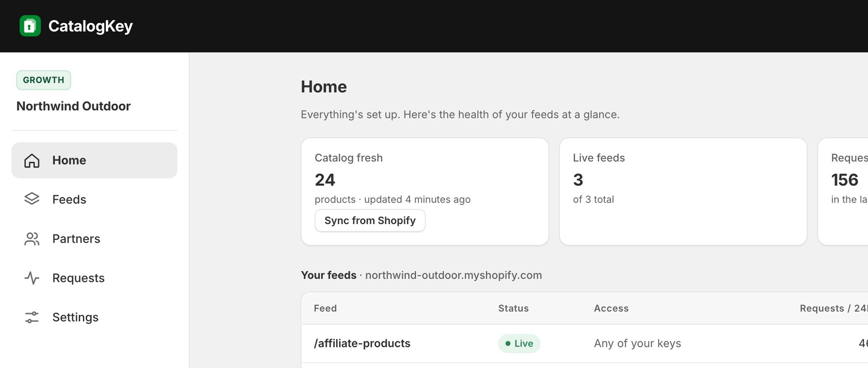Screen dimensions: 868x368
Task: Click the 24 products count
Action: (x=325, y=180)
